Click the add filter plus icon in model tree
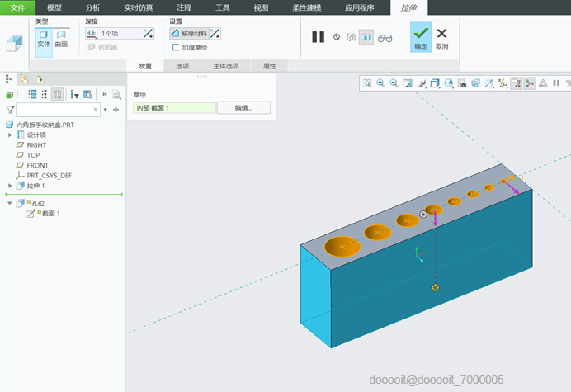 click(x=116, y=109)
